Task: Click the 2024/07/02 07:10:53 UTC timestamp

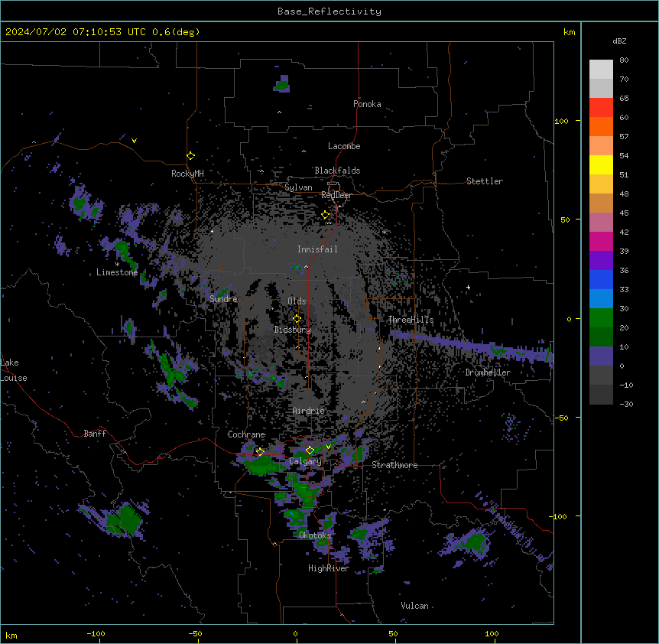Action: [76, 32]
